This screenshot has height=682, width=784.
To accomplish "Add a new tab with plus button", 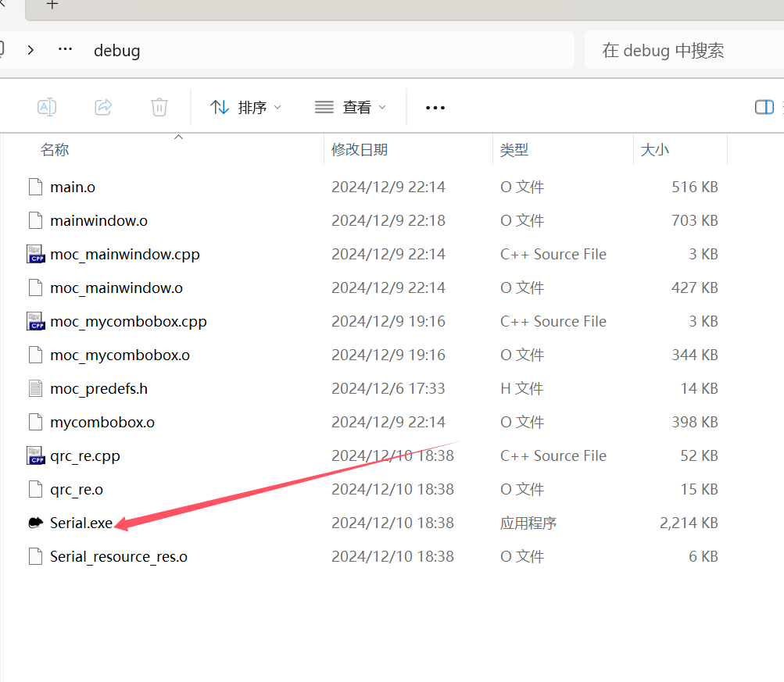I will pyautogui.click(x=52, y=5).
